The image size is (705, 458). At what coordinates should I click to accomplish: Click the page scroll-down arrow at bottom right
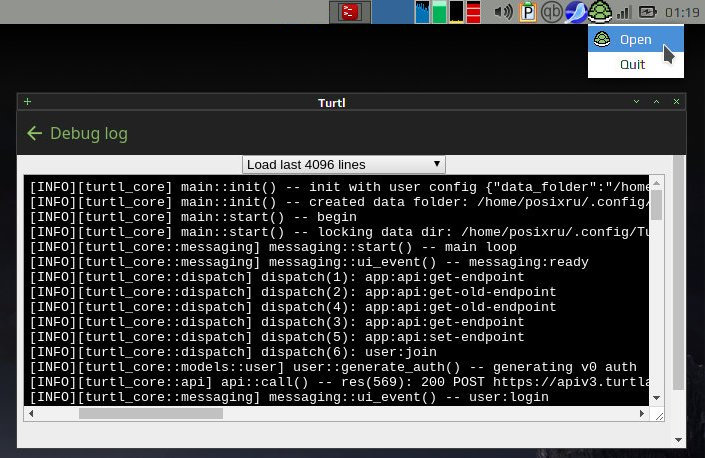pyautogui.click(x=678, y=440)
